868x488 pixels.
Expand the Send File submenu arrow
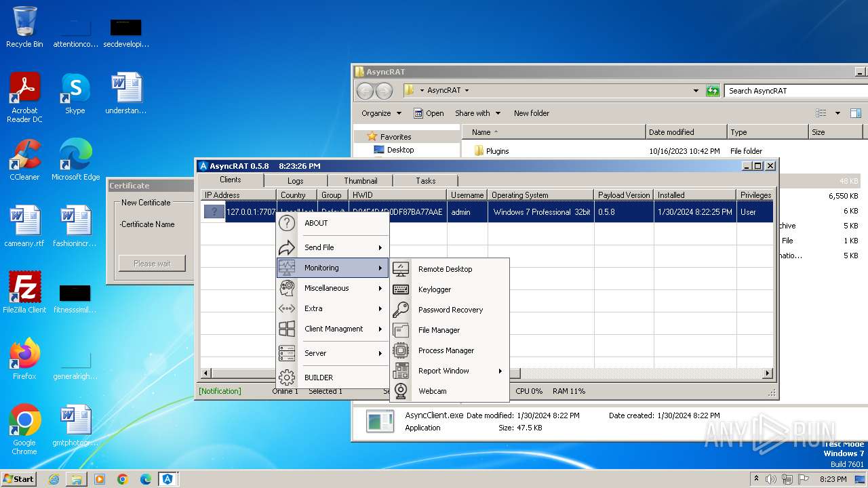(x=380, y=247)
